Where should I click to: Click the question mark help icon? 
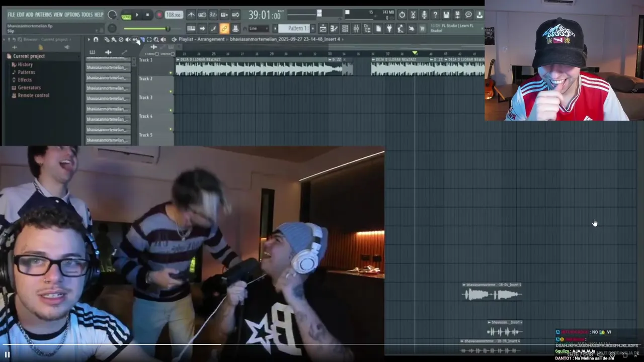pyautogui.click(x=435, y=15)
